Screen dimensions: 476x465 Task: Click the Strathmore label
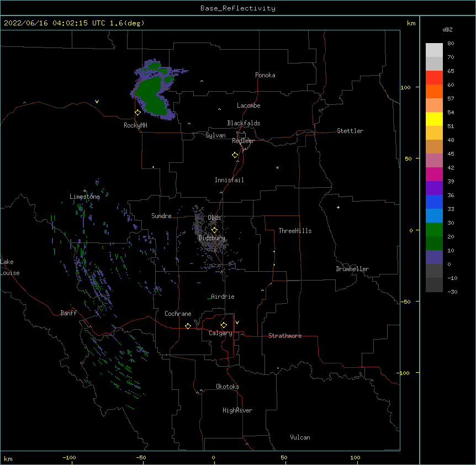(x=285, y=336)
